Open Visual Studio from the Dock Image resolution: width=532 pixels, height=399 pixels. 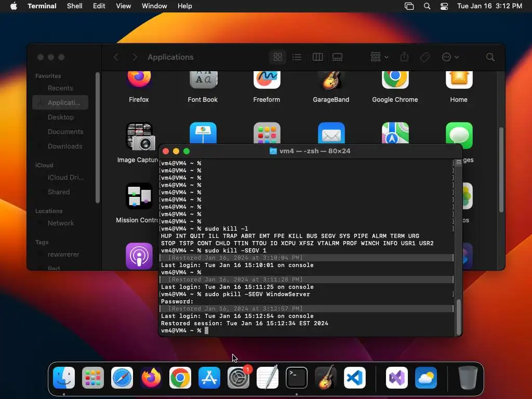tap(397, 378)
